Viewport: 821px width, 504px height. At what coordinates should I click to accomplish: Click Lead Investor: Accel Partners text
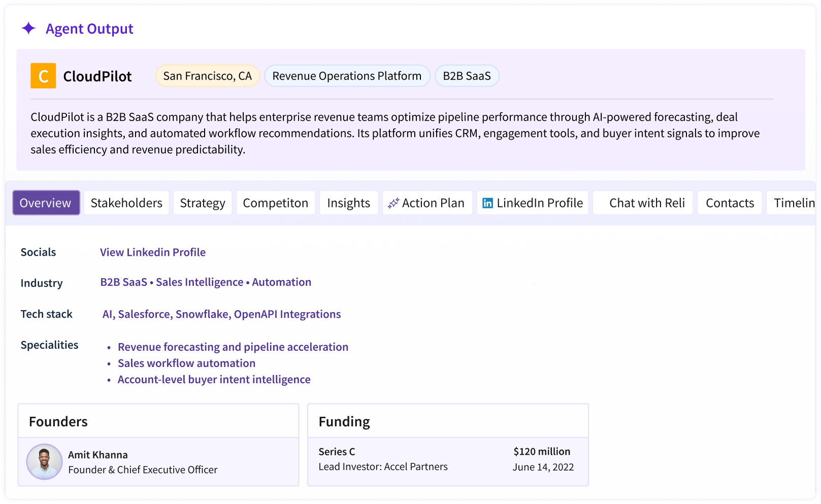coord(383,467)
